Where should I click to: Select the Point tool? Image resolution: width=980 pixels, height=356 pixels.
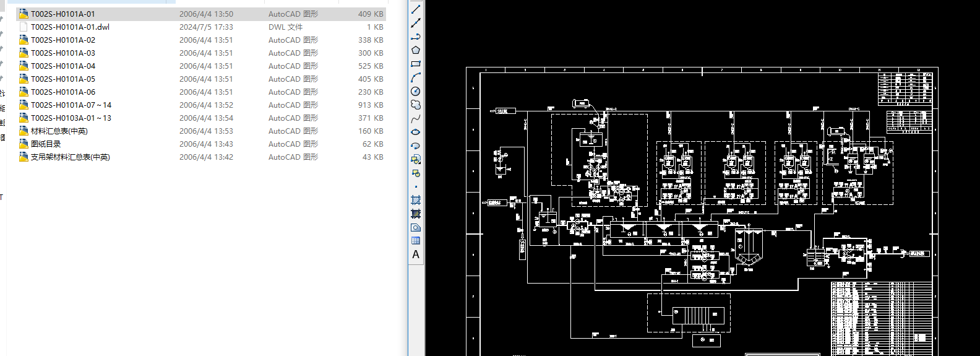point(416,186)
